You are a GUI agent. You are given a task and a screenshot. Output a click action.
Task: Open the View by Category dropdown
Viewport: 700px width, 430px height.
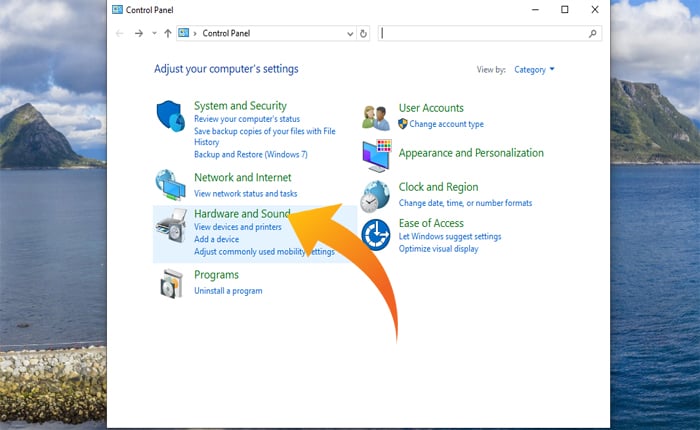[534, 70]
